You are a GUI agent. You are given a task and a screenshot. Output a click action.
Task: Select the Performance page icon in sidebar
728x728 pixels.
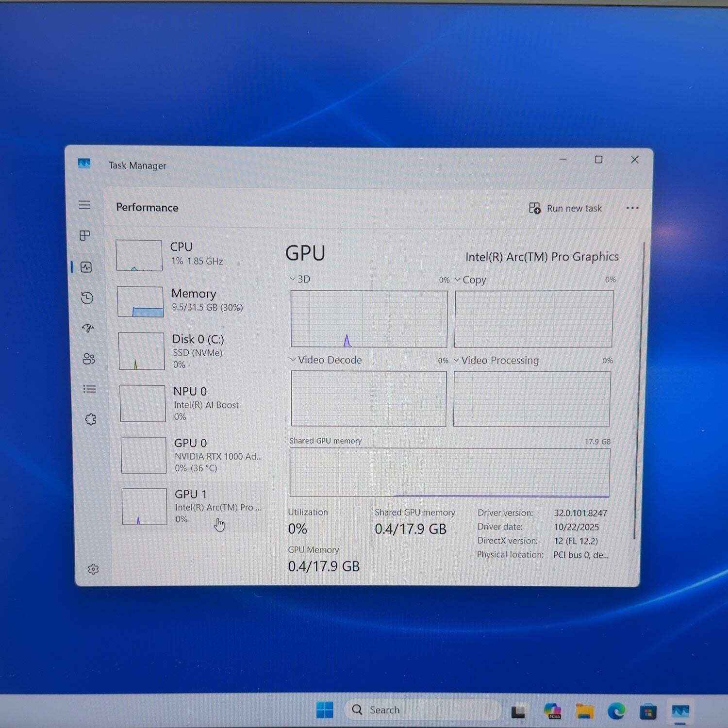(x=86, y=267)
